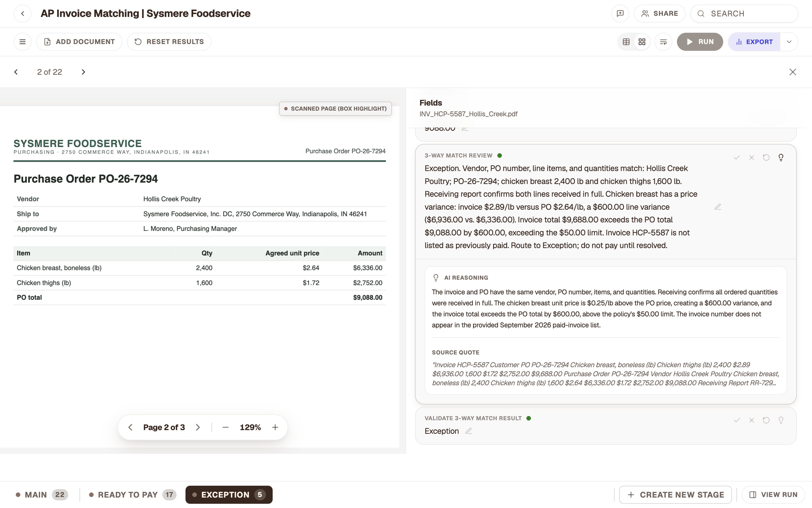Viewport: 812px width, 508px height.
Task: Toggle AI reasoning lightbulb for 3-Way Match Review
Action: (x=781, y=157)
